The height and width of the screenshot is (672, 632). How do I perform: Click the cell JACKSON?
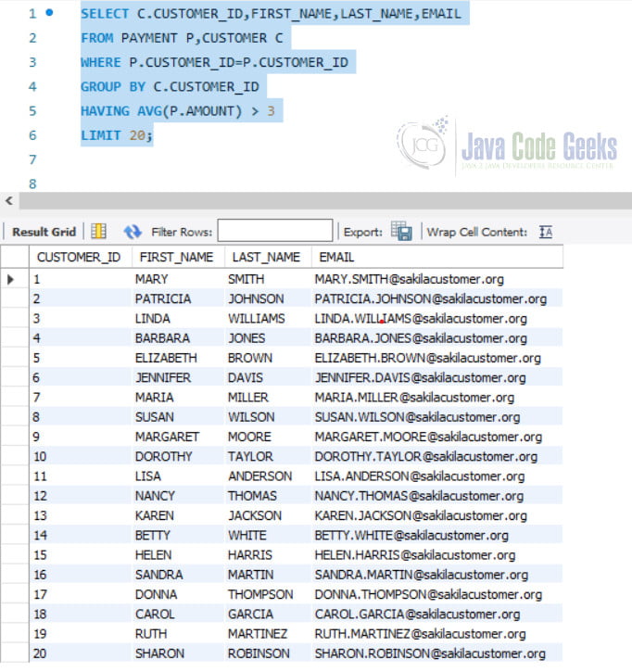point(255,516)
